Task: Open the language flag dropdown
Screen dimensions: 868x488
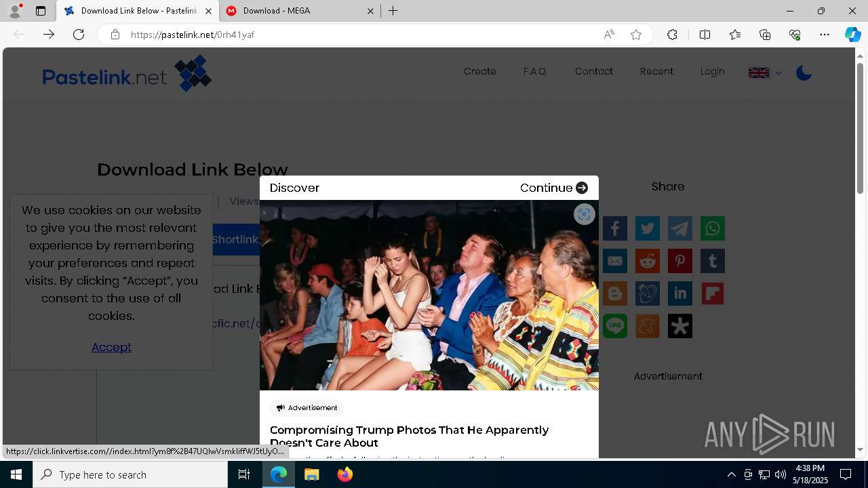Action: (x=765, y=73)
